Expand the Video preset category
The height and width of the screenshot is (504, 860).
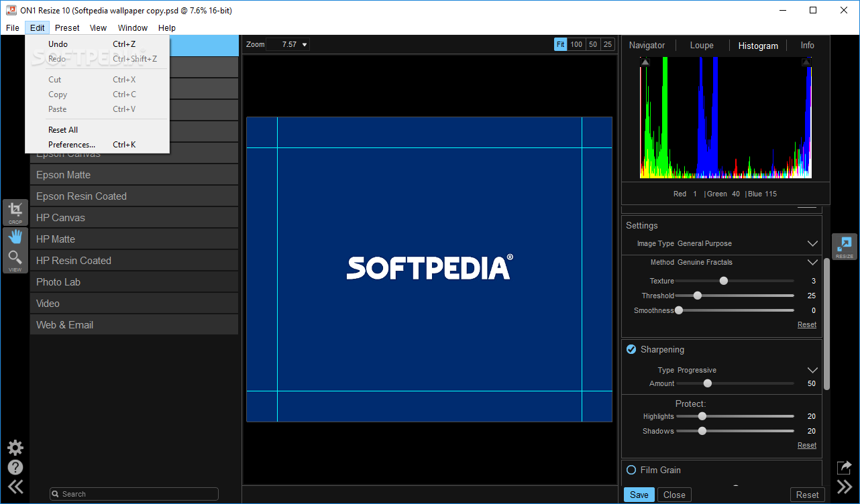134,304
